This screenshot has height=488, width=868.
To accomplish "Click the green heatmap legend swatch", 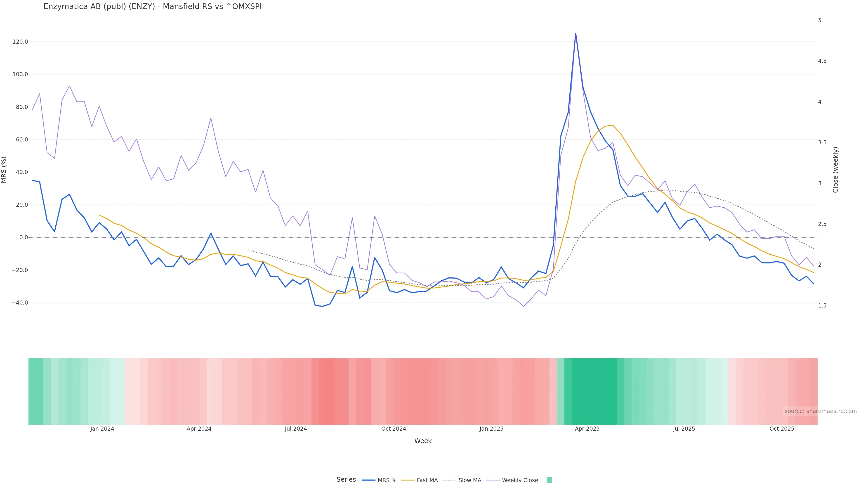I will [549, 480].
